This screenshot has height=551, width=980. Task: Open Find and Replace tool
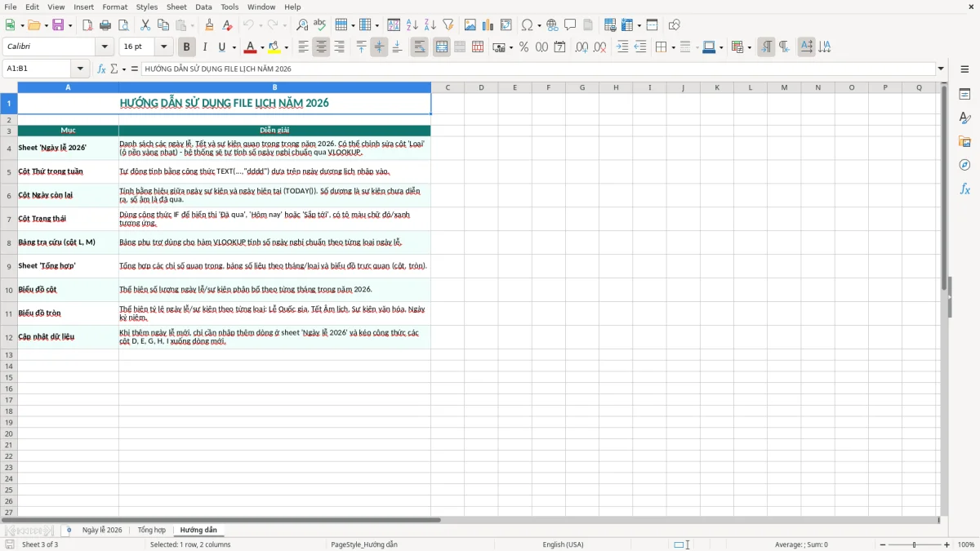click(302, 24)
